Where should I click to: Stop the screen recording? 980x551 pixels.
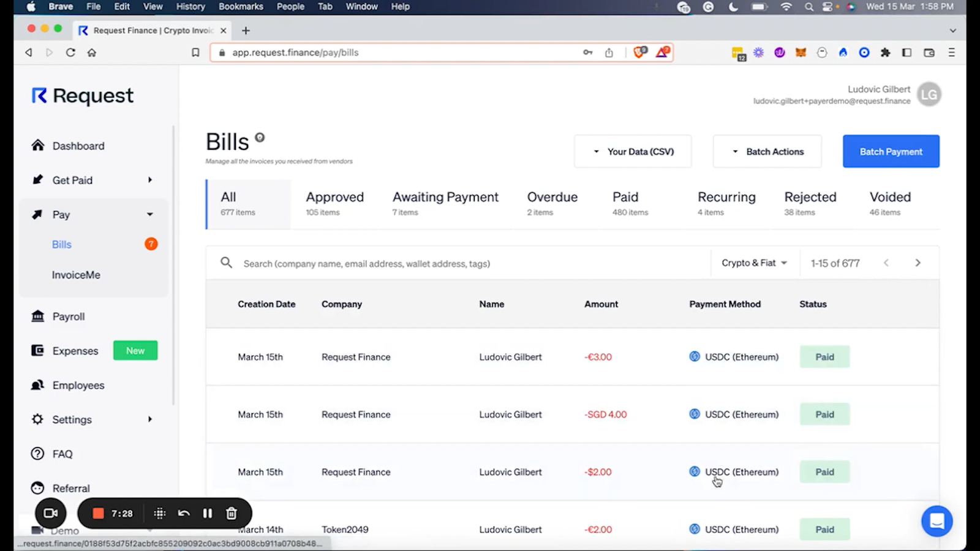tap(98, 513)
